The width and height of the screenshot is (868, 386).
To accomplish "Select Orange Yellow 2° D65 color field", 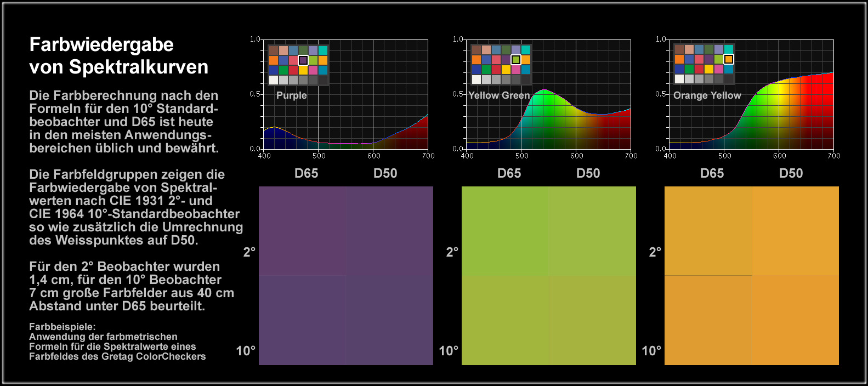I will tap(708, 230).
